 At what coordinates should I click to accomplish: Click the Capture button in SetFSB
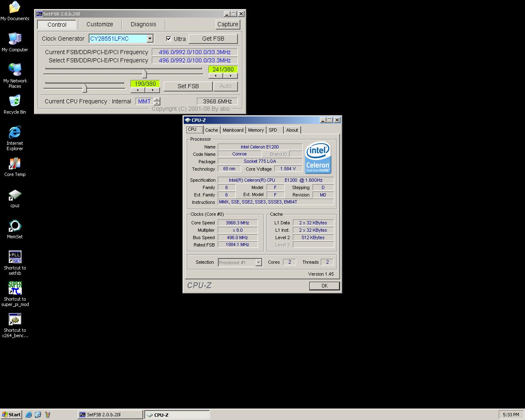(x=228, y=24)
